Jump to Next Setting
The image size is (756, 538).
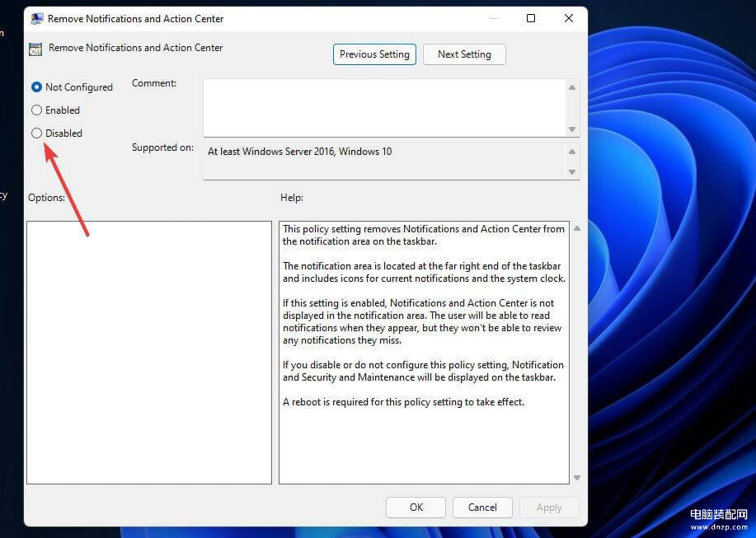(464, 54)
